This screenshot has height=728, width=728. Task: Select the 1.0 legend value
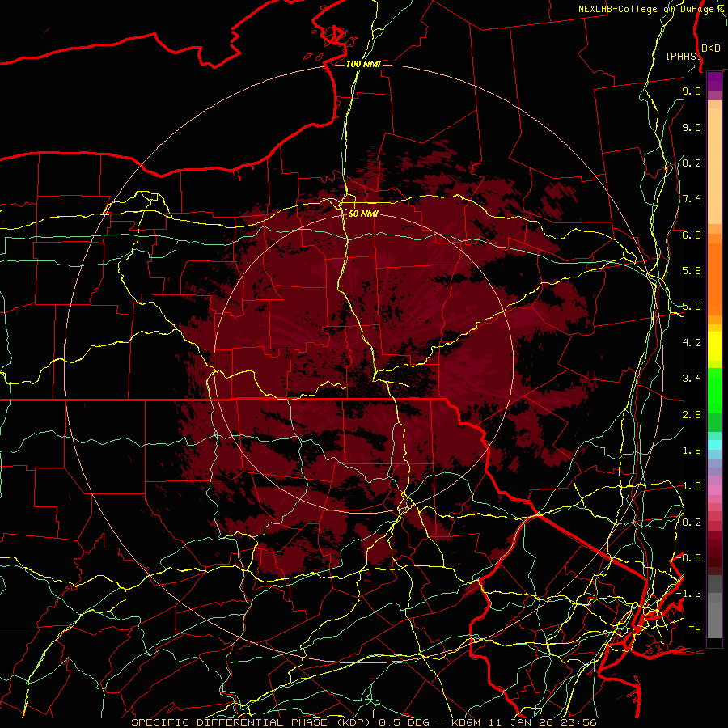[x=692, y=486]
